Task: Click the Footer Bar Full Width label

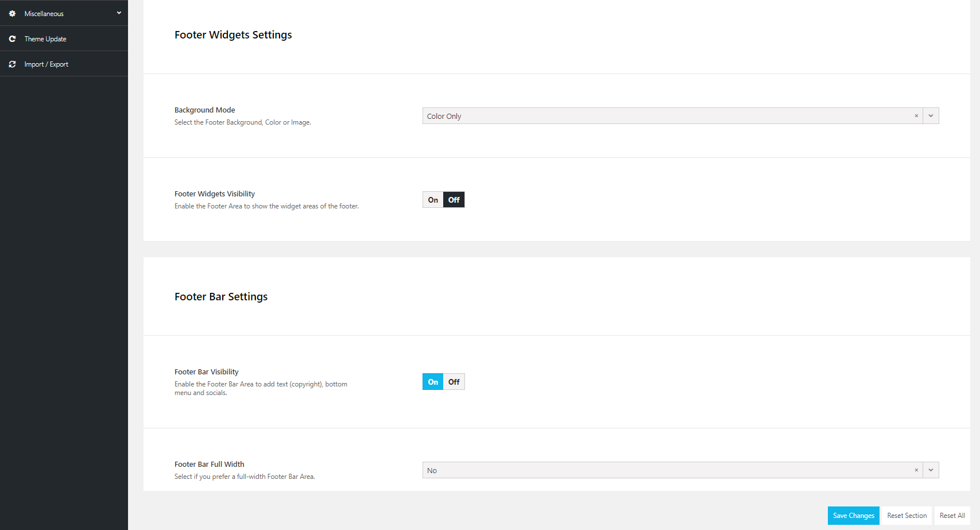Action: tap(210, 464)
